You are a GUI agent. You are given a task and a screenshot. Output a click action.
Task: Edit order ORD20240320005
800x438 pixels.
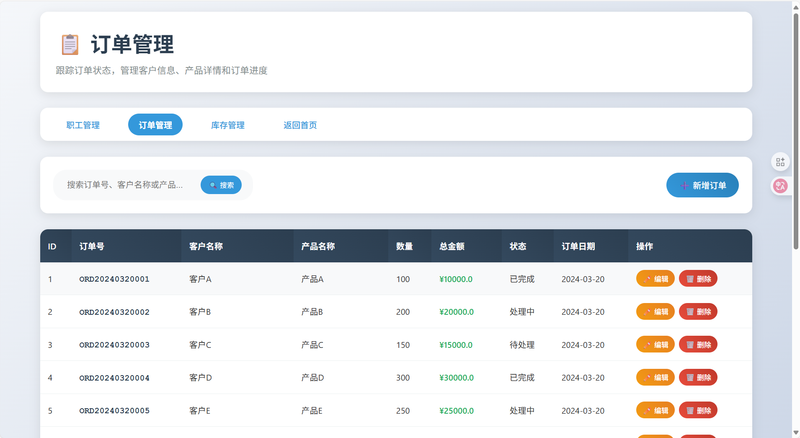pos(655,410)
